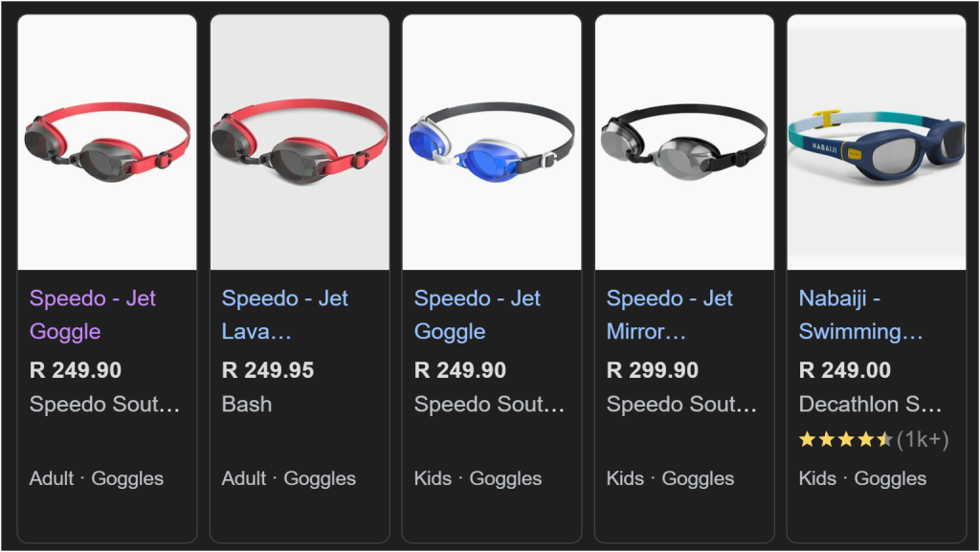Click the Adult · Goggles tag on the first card

(99, 478)
